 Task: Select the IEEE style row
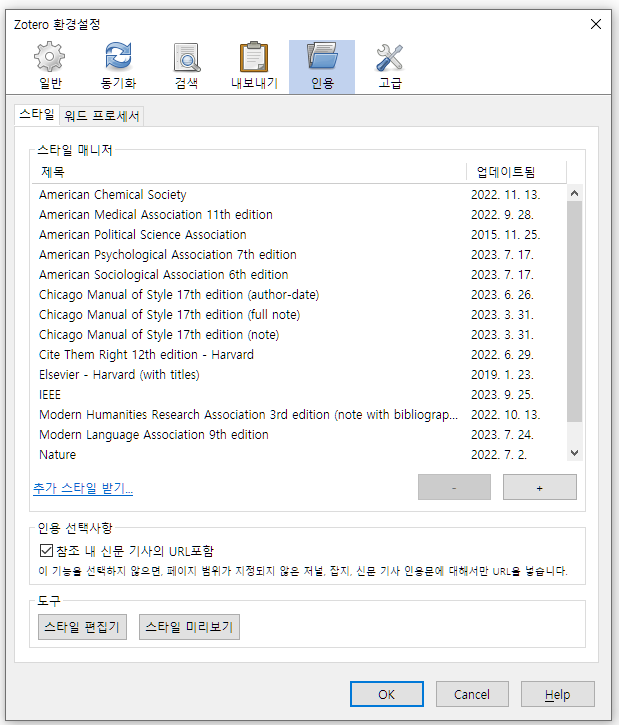point(299,394)
